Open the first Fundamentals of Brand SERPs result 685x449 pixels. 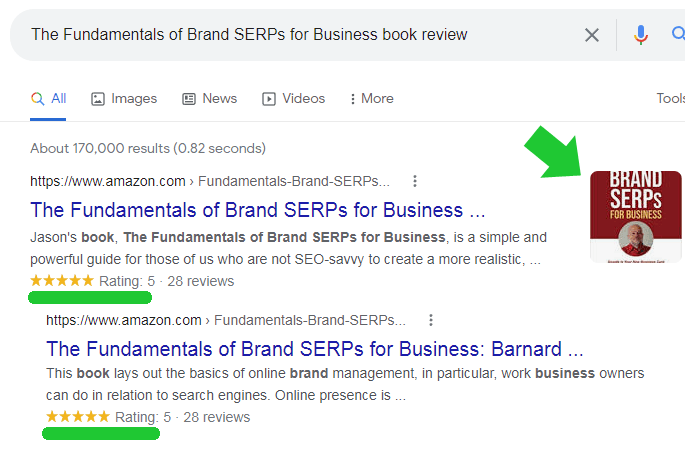coord(258,210)
